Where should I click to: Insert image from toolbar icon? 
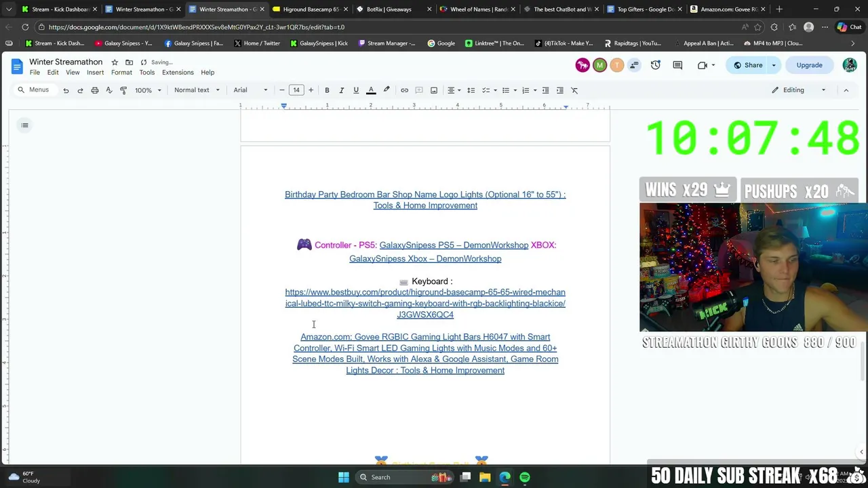[434, 90]
